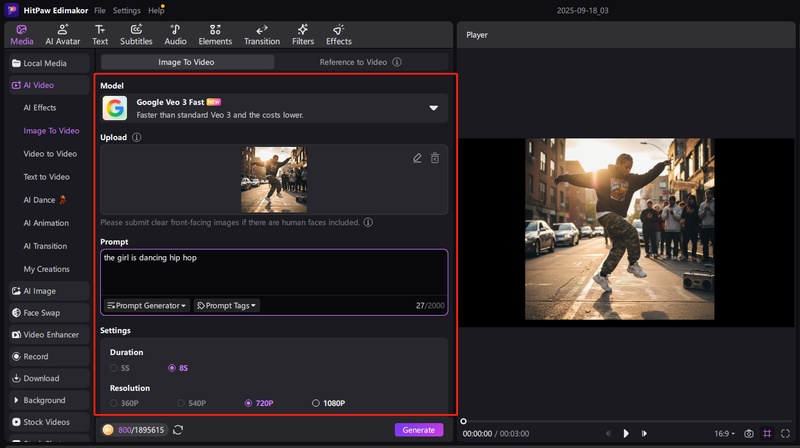Delete the uploaded image with trash icon

coord(435,158)
